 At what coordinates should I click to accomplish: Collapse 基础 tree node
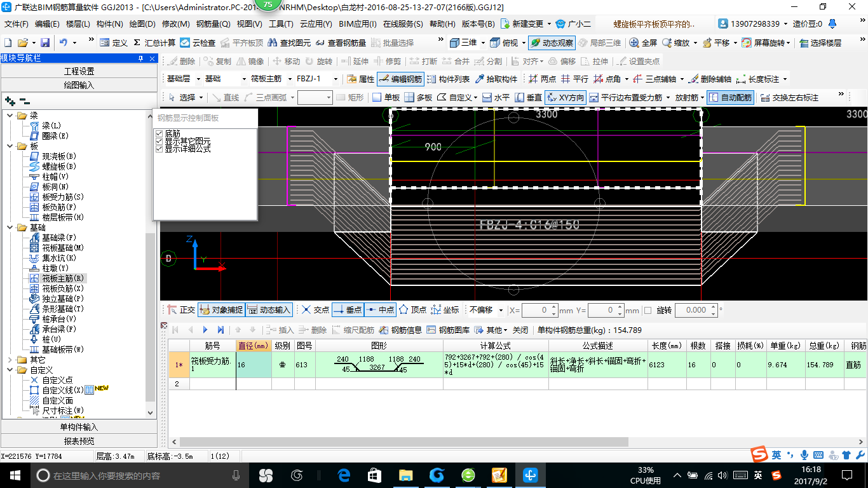point(10,227)
